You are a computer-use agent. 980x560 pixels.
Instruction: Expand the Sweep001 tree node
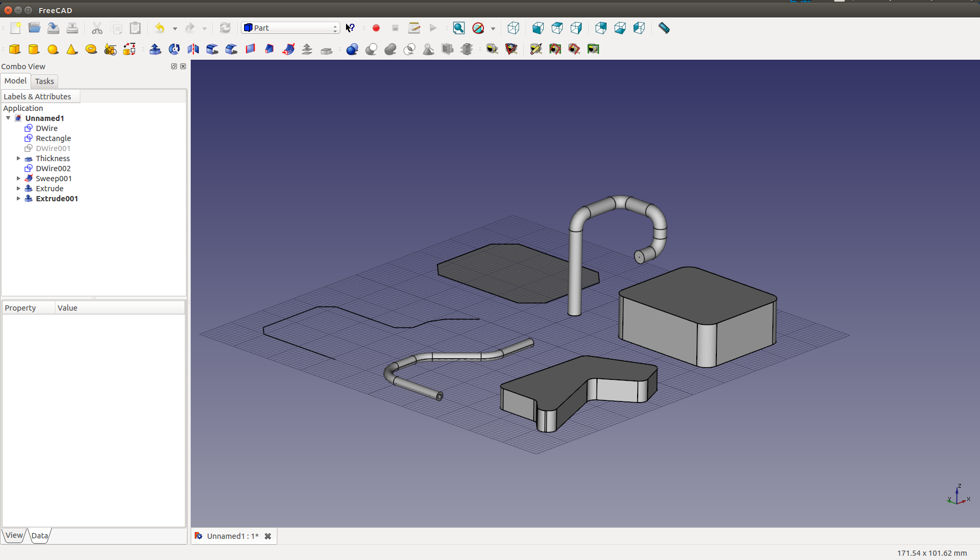tap(18, 179)
